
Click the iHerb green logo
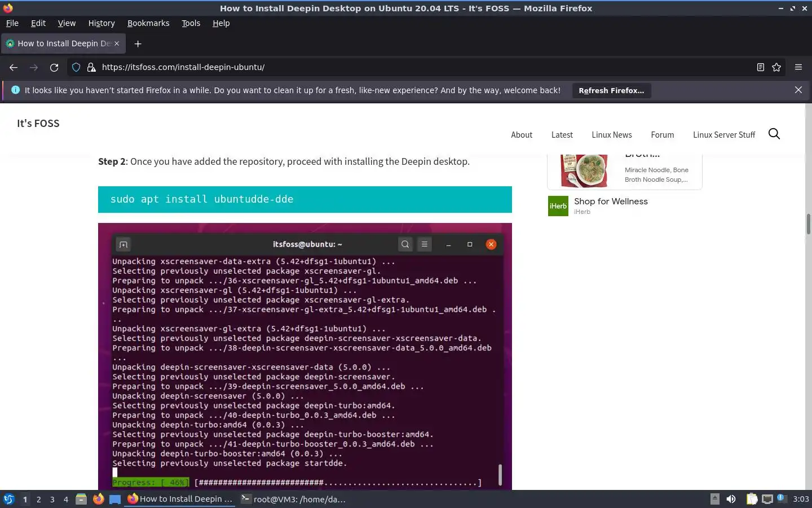[558, 206]
